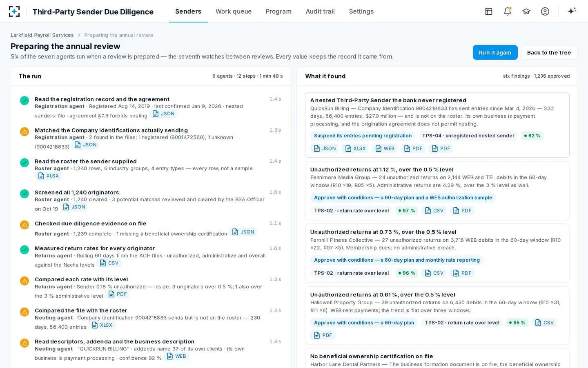Click Back to the tree button
588x368 pixels.
click(549, 52)
